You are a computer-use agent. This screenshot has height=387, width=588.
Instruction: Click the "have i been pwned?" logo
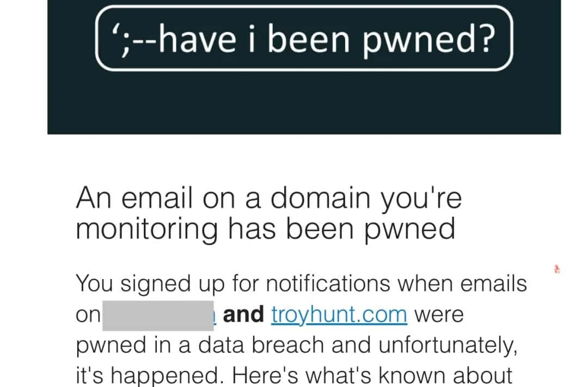[304, 38]
